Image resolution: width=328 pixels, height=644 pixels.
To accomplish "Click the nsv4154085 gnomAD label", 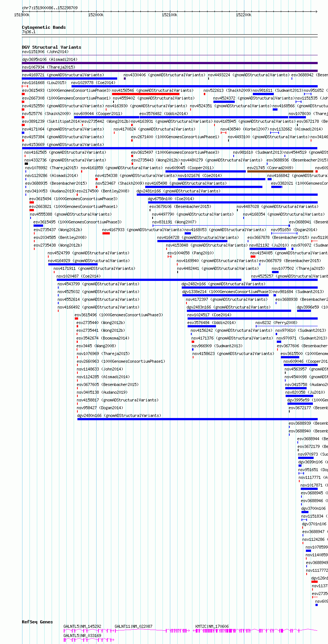I will click(x=289, y=253).
